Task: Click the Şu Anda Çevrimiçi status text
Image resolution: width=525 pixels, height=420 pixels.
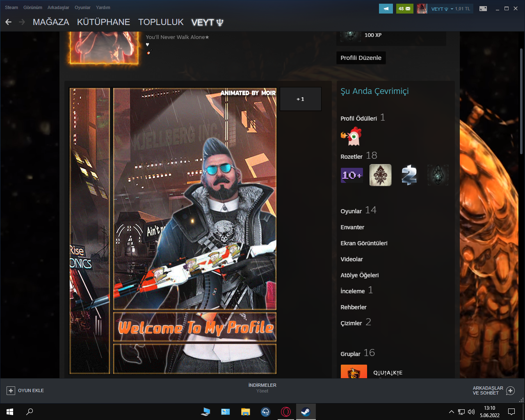Action: 374,91
